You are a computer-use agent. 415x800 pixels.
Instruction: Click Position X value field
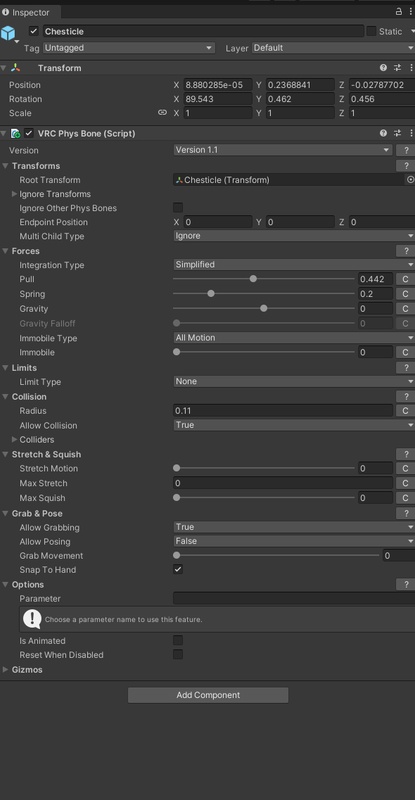coord(217,85)
